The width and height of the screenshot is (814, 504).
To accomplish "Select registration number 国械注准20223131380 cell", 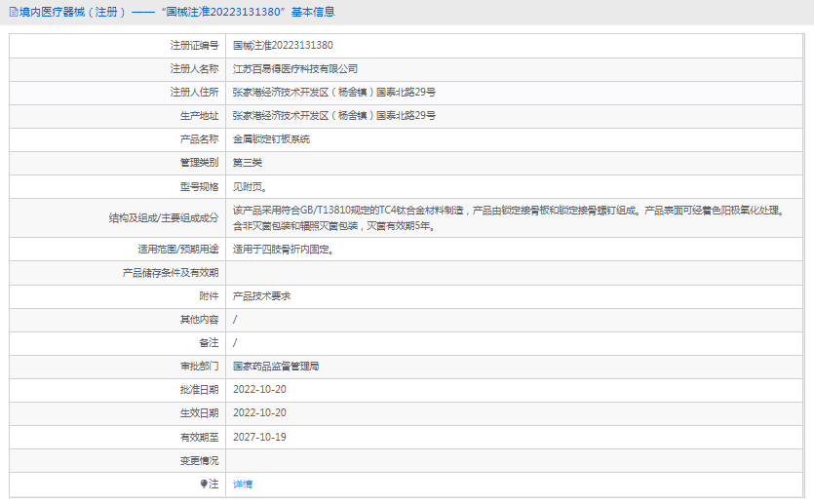I will 283,45.
